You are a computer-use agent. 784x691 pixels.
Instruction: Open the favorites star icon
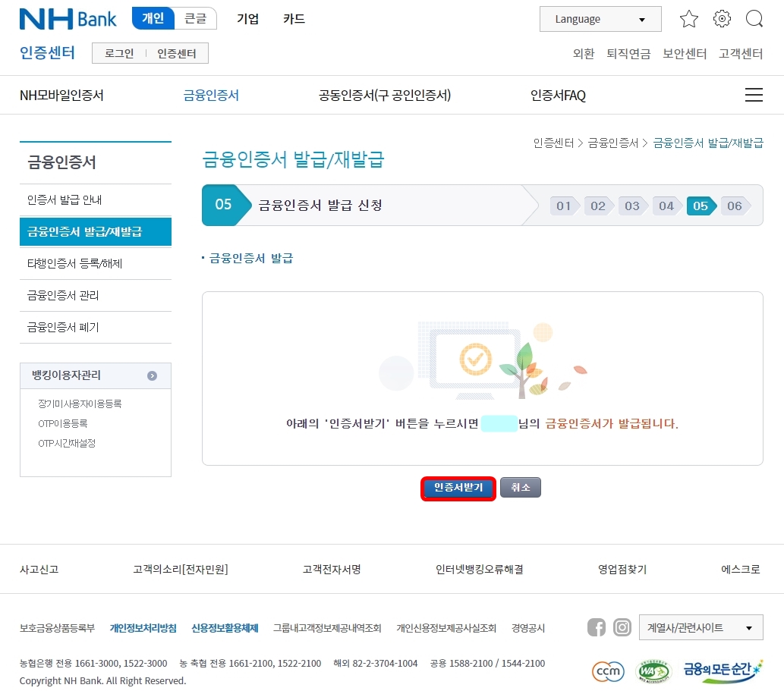pos(688,19)
